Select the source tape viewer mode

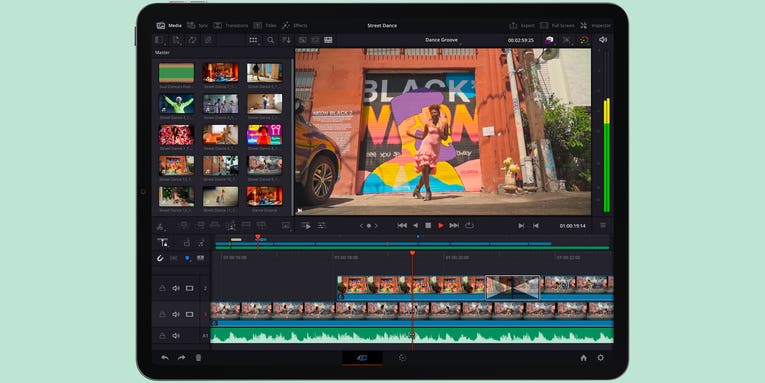315,40
